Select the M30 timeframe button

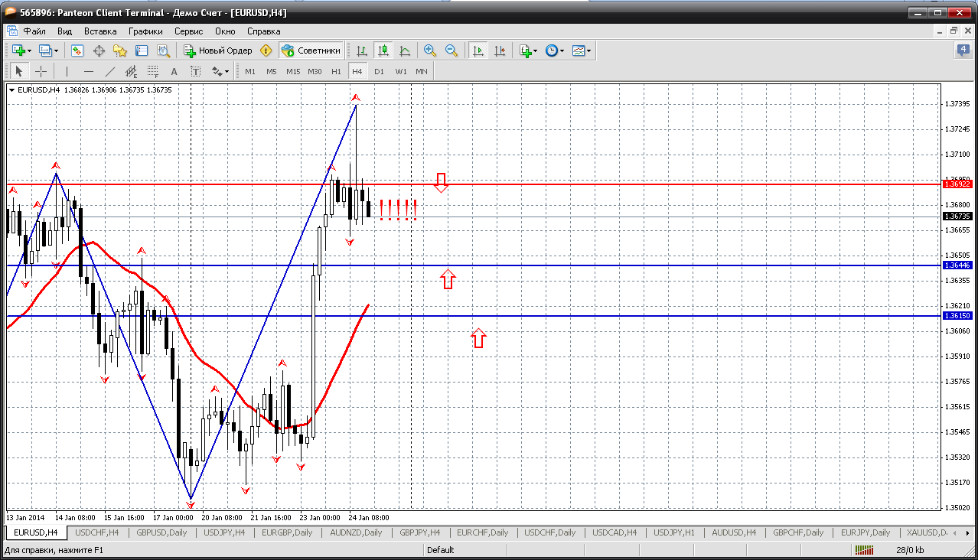tap(315, 71)
